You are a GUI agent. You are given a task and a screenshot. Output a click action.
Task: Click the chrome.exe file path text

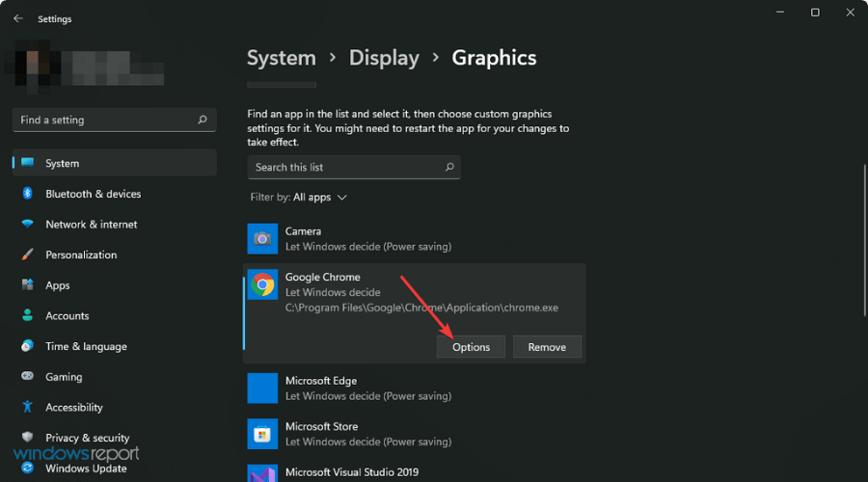point(421,308)
